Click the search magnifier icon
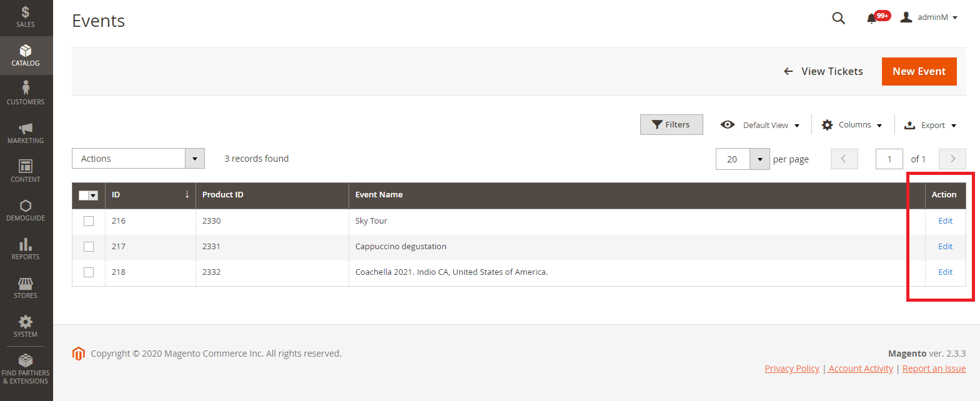The width and height of the screenshot is (980, 401). tap(838, 18)
